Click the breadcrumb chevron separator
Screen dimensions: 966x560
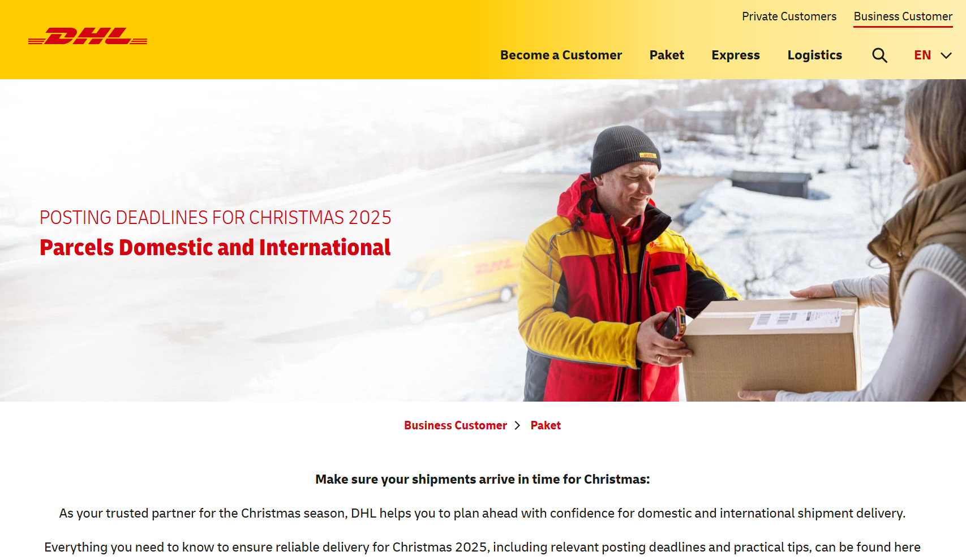(x=517, y=425)
